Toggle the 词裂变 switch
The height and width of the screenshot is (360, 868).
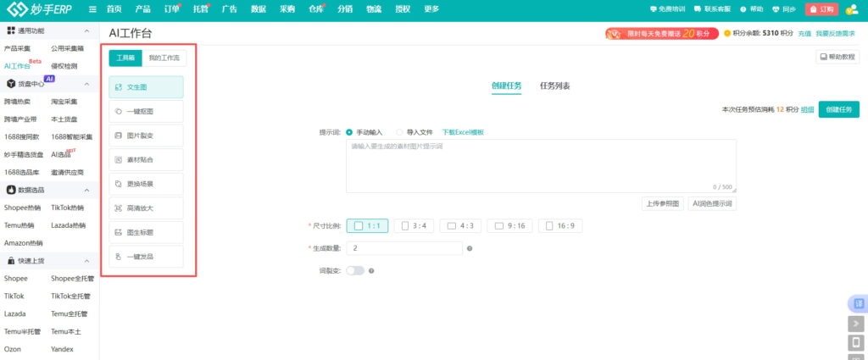[x=355, y=271]
